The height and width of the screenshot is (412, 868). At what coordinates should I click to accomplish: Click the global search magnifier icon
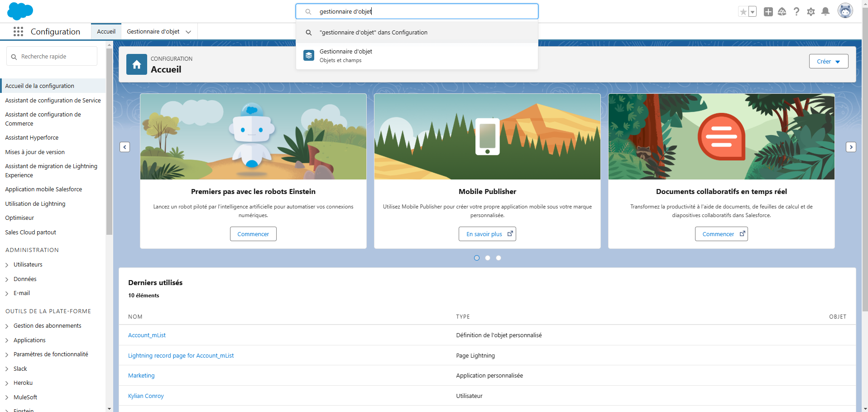308,12
